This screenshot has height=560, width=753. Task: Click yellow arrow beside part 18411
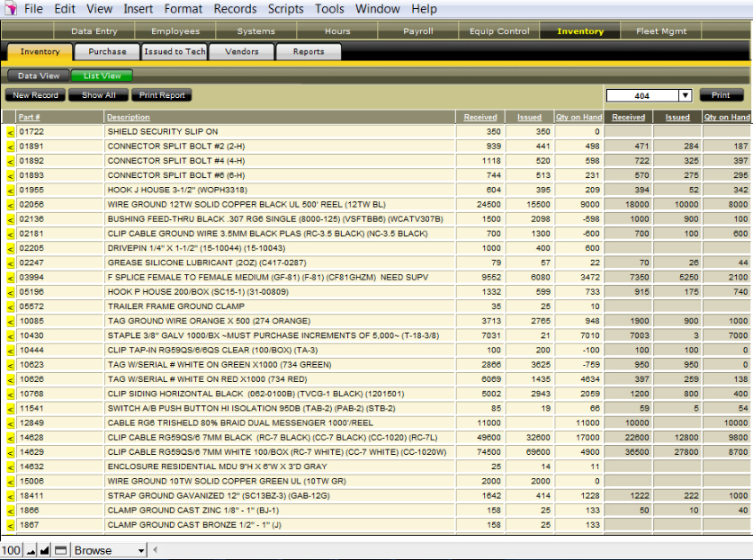tap(10, 495)
